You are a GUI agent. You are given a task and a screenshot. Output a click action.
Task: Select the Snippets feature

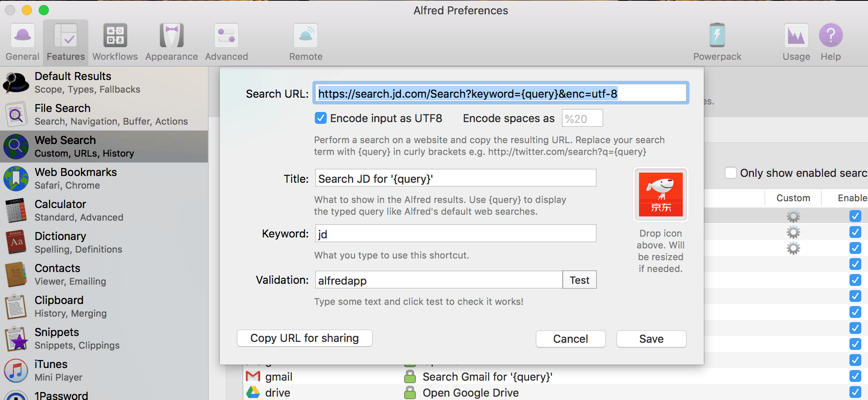tap(104, 339)
